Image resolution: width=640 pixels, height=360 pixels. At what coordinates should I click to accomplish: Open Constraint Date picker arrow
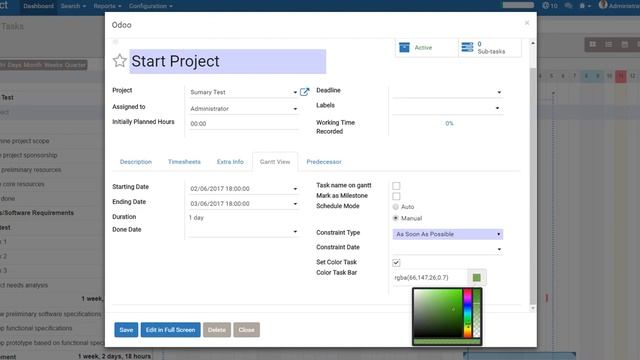tap(499, 249)
